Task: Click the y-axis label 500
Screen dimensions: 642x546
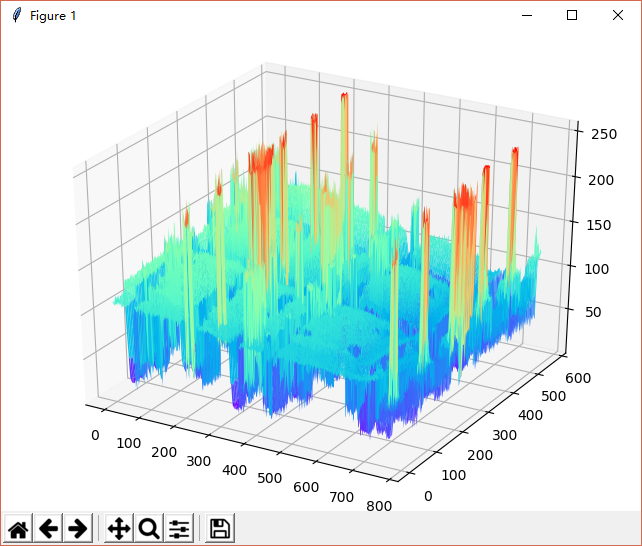Action: tap(554, 396)
